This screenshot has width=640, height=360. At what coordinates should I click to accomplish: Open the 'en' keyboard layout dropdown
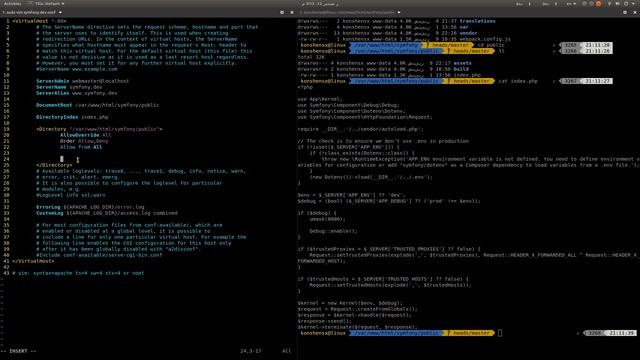pyautogui.click(x=571, y=4)
